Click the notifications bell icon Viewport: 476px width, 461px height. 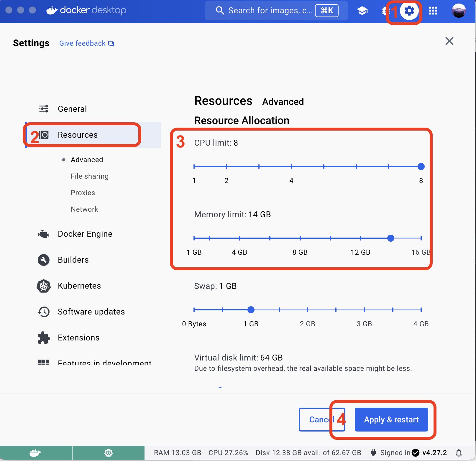(459, 452)
